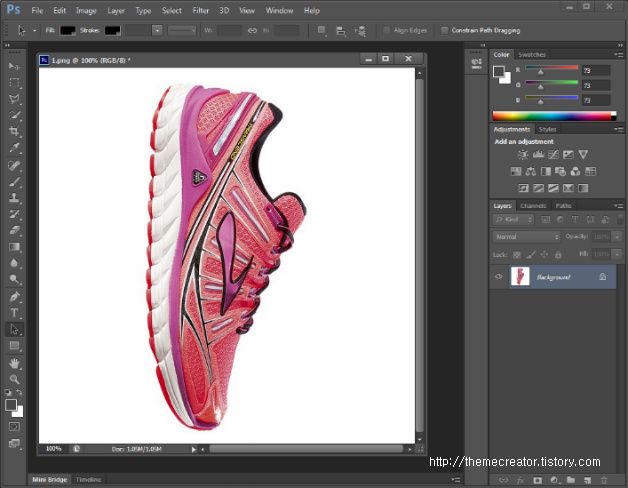The height and width of the screenshot is (488, 628).
Task: Toggle lock transparent pixels
Action: (517, 254)
